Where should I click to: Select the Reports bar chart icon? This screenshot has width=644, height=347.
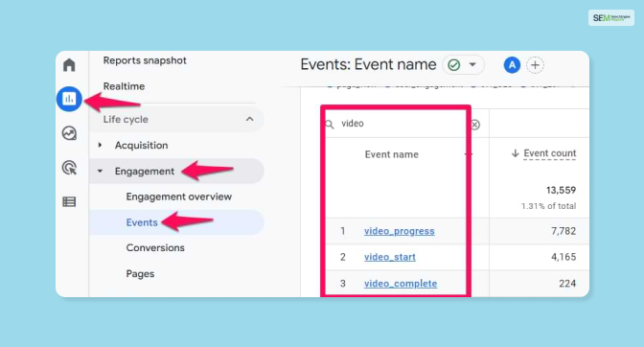point(69,99)
